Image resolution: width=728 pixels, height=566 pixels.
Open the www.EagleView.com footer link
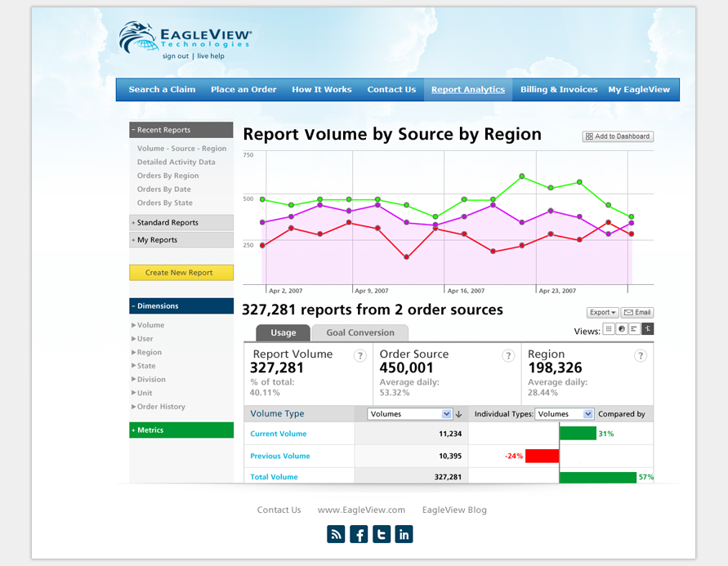tap(361, 510)
